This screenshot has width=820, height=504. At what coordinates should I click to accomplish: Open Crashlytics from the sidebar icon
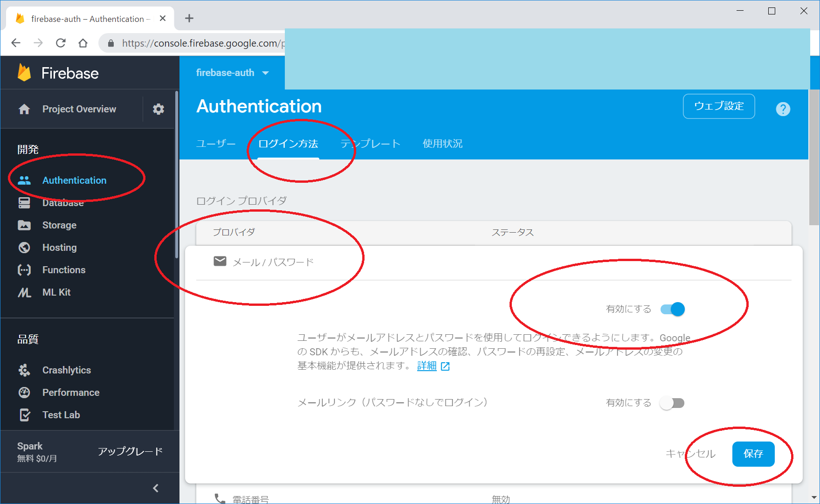[24, 370]
